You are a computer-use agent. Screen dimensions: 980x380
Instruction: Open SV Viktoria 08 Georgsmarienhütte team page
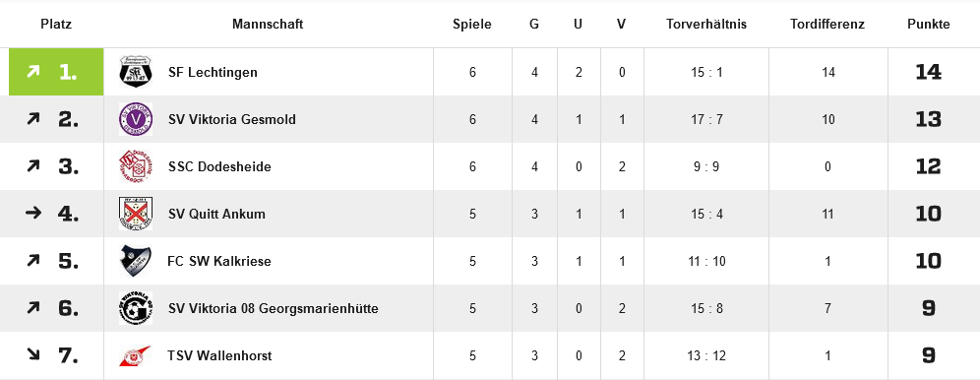point(274,309)
